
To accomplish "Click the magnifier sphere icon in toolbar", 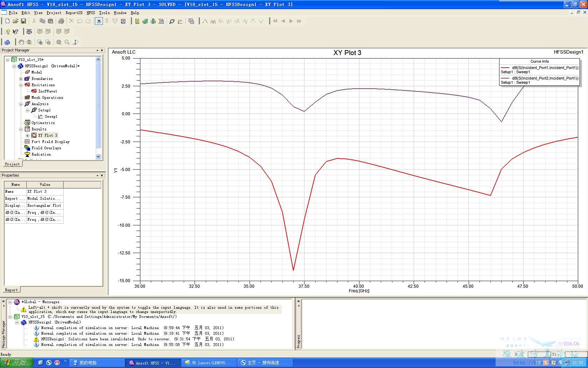I will (x=172, y=21).
